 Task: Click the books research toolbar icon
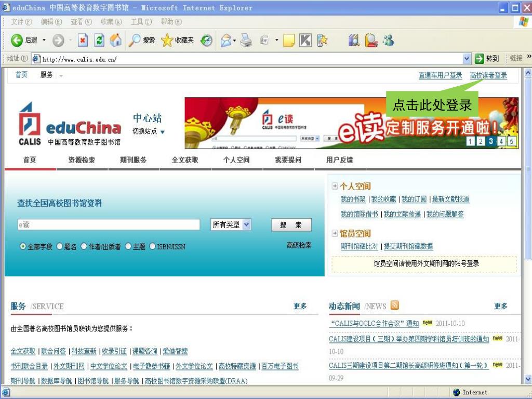pos(354,41)
